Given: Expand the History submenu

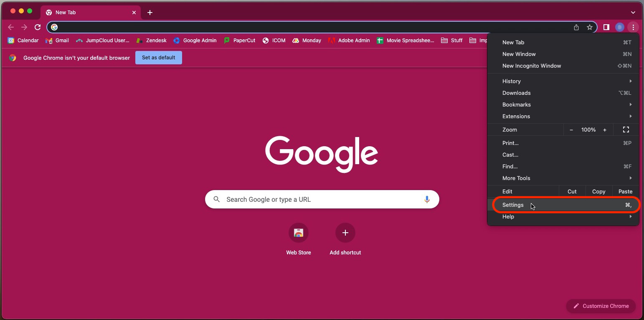Looking at the screenshot, I should 563,81.
